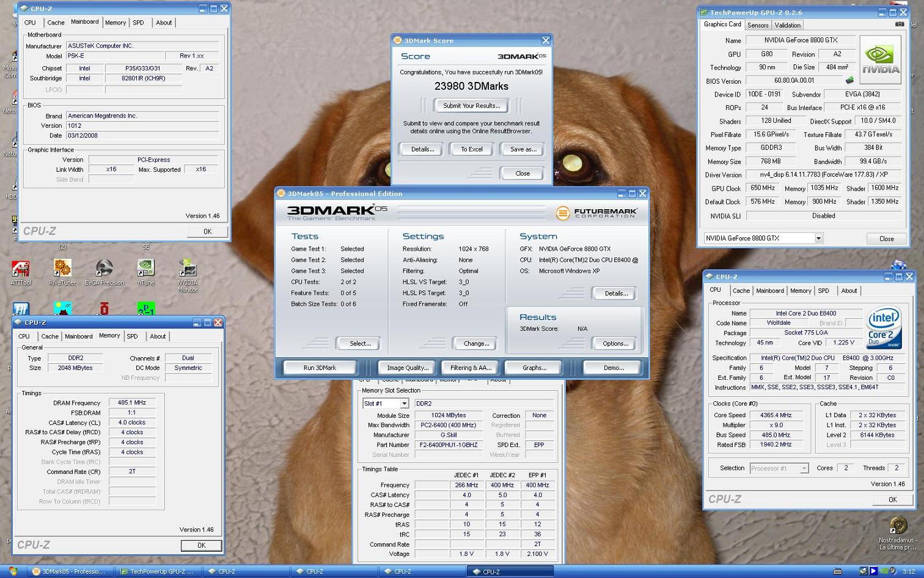Open the CPU tab in the Memory CPU-Z window

point(24,336)
